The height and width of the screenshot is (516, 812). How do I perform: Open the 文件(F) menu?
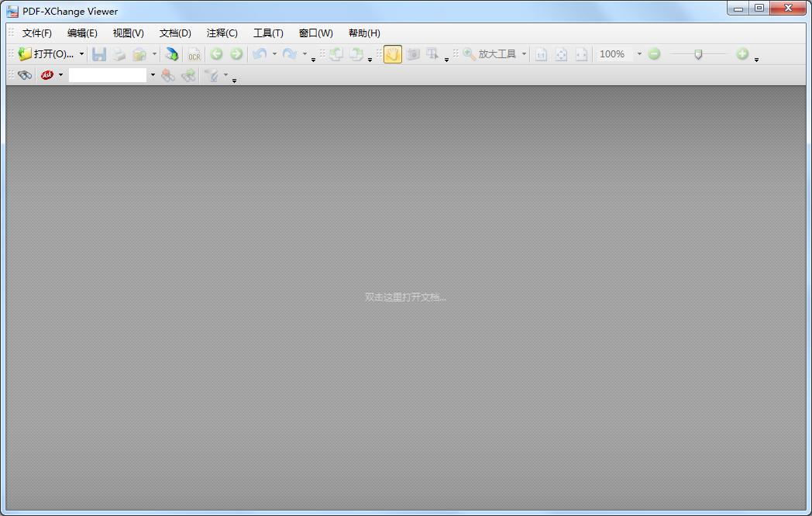(x=36, y=33)
